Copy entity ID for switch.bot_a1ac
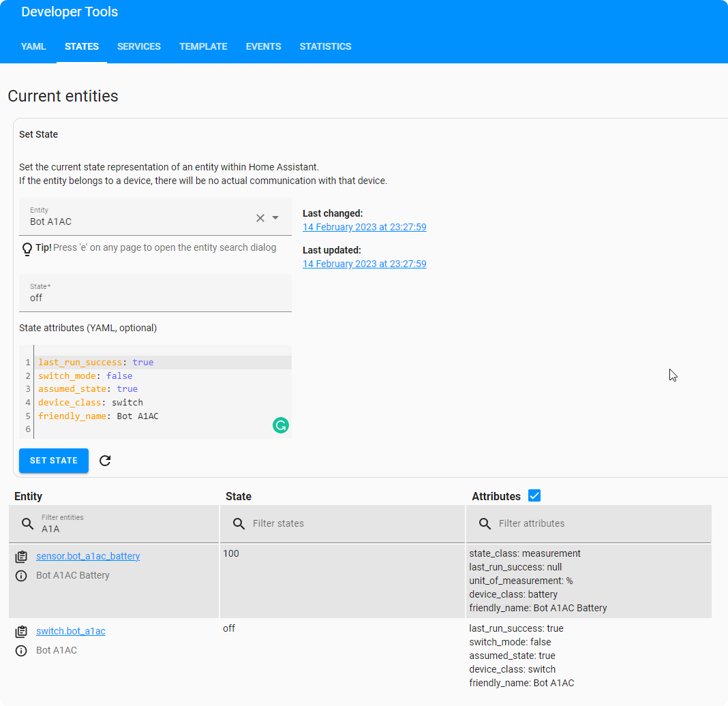Image resolution: width=728 pixels, height=706 pixels. click(21, 631)
